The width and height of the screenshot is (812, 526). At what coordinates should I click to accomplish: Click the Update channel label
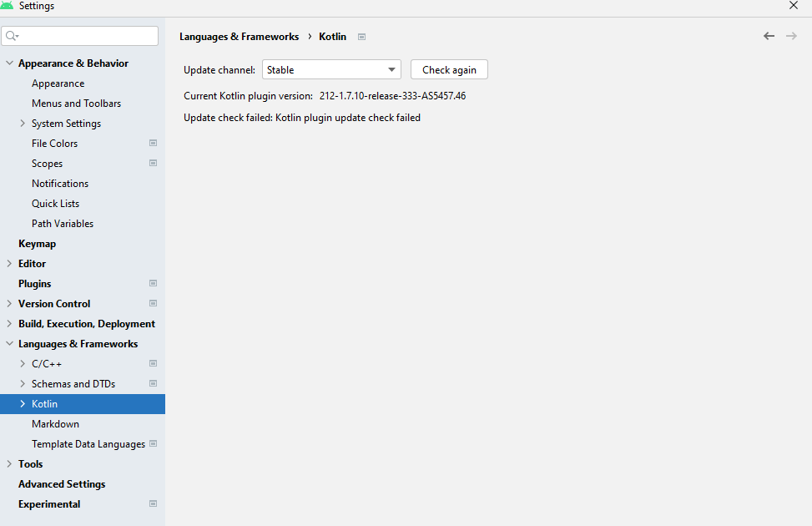219,70
